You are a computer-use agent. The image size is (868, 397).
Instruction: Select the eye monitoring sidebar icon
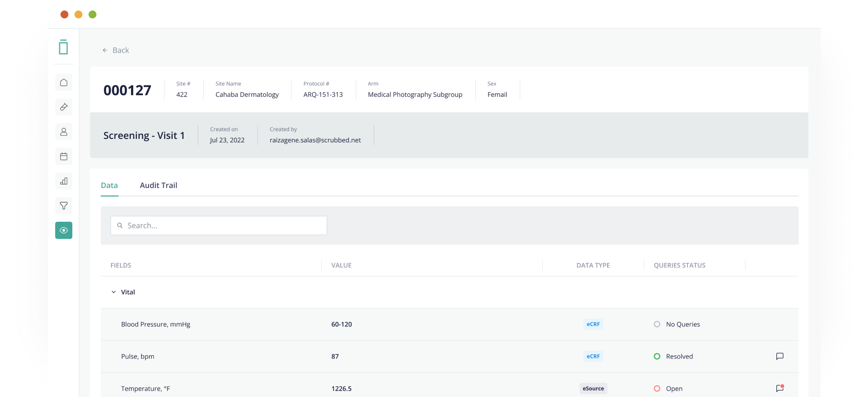[64, 230]
